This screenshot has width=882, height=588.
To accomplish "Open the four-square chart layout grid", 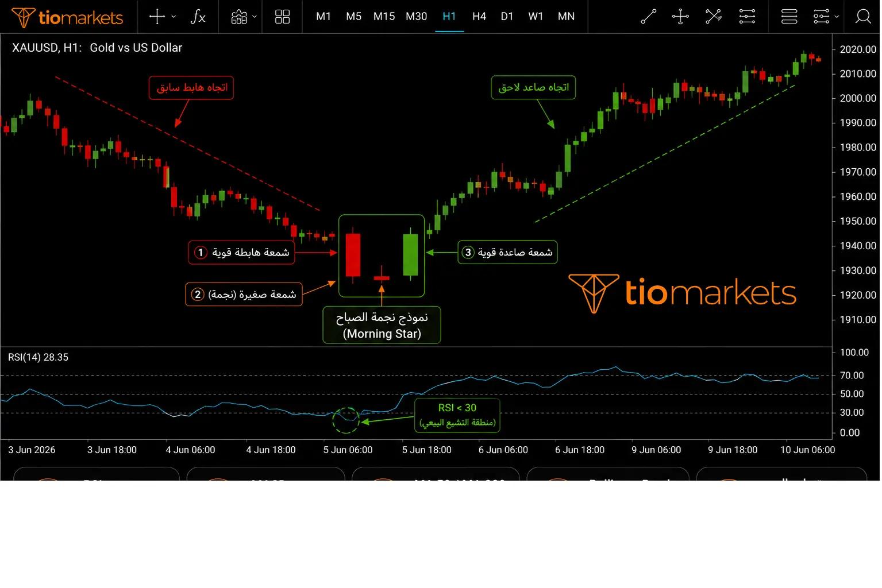I will (x=282, y=17).
